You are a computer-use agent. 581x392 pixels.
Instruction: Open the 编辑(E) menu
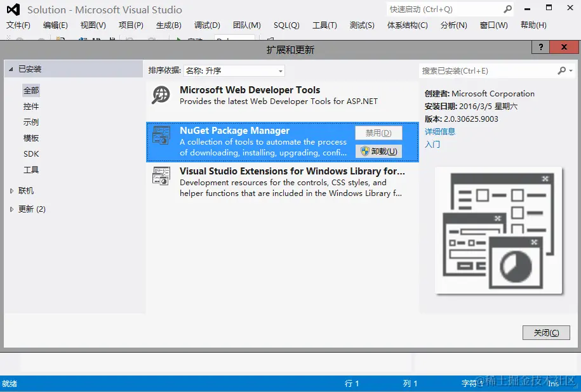click(55, 25)
